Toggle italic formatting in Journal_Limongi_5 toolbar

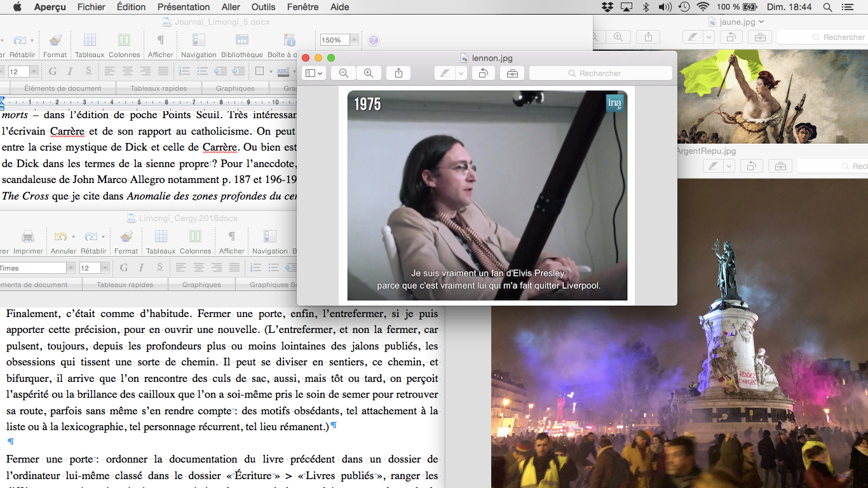70,71
